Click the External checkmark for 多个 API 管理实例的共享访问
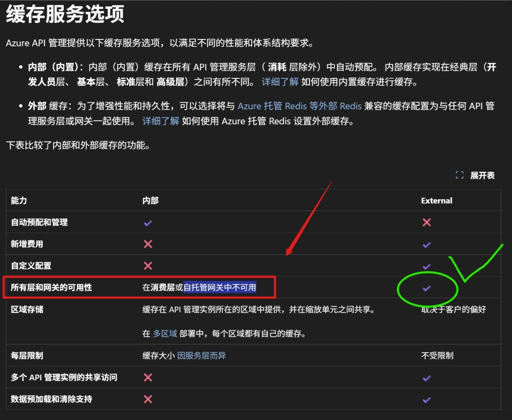 (427, 378)
